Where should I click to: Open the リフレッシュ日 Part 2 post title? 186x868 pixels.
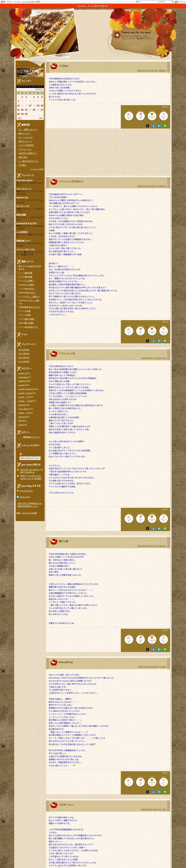71,181
